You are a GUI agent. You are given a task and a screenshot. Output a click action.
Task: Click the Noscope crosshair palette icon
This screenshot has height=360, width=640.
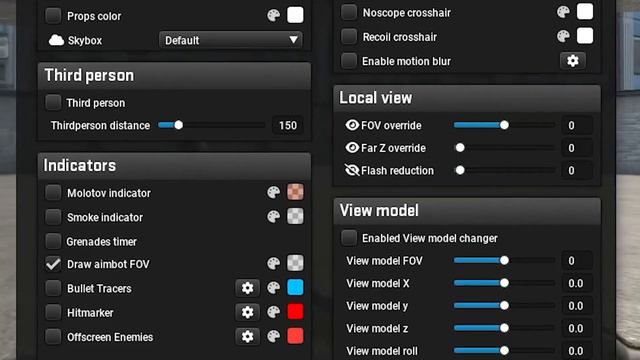(563, 12)
